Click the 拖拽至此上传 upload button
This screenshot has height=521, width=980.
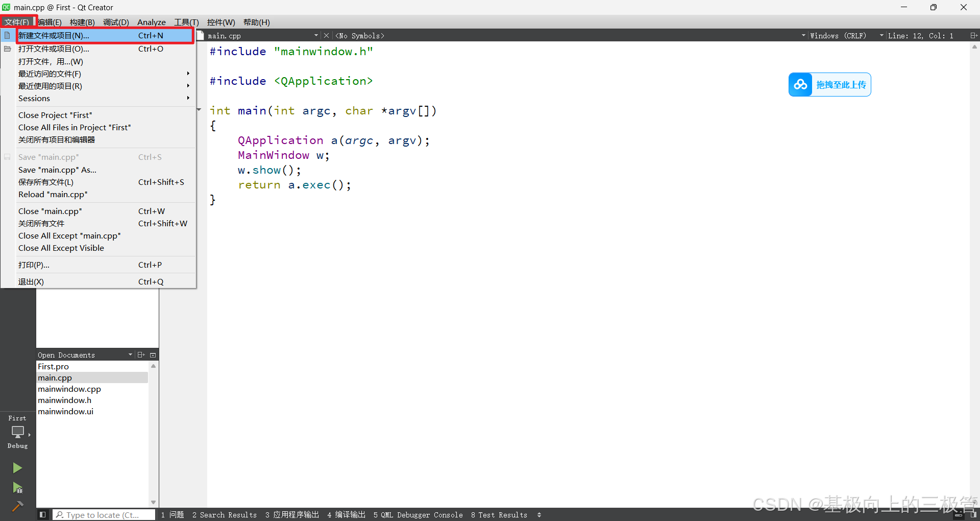point(830,85)
